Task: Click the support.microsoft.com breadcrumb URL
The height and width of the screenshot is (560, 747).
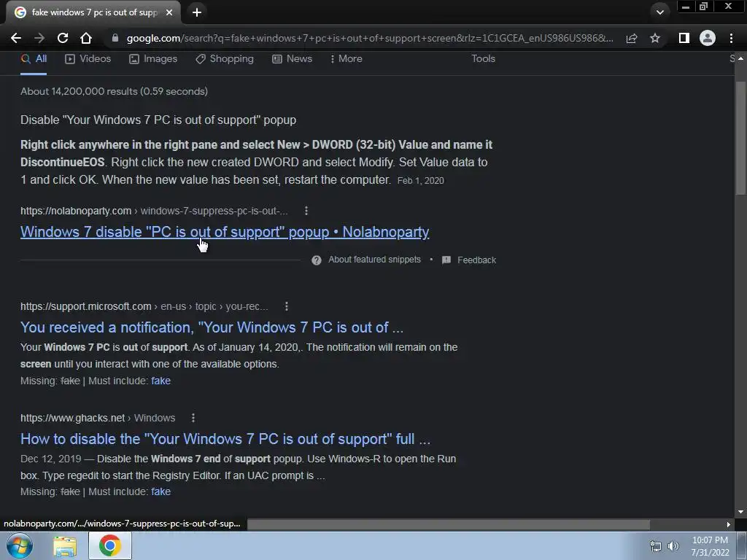Action: tap(144, 306)
